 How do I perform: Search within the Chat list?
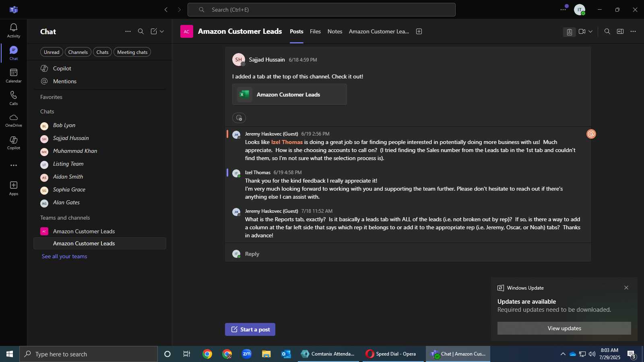click(x=141, y=31)
